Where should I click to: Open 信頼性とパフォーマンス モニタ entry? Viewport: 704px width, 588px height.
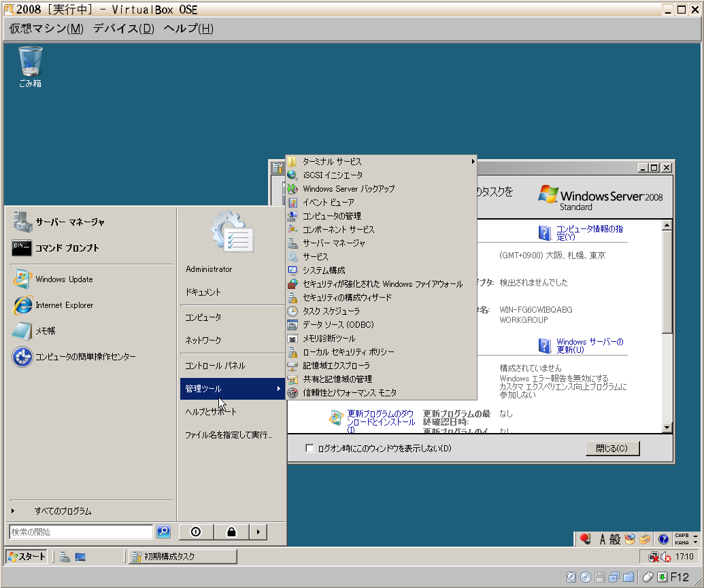click(381, 393)
